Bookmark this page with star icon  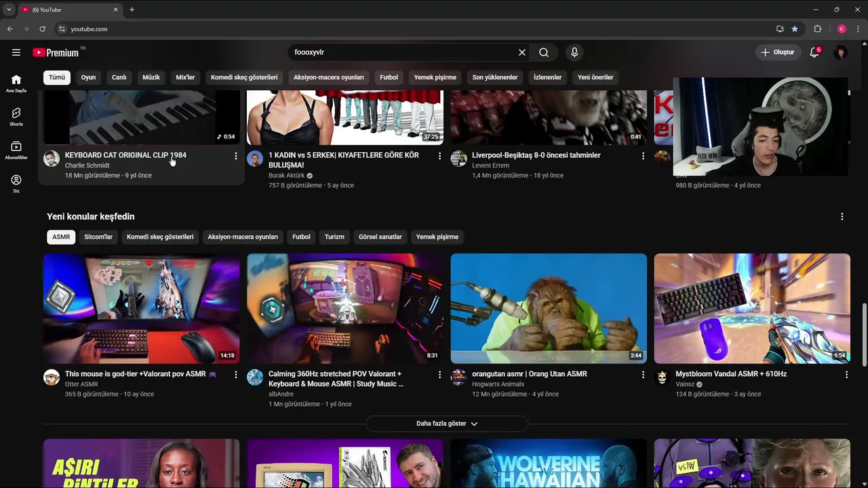pos(795,29)
